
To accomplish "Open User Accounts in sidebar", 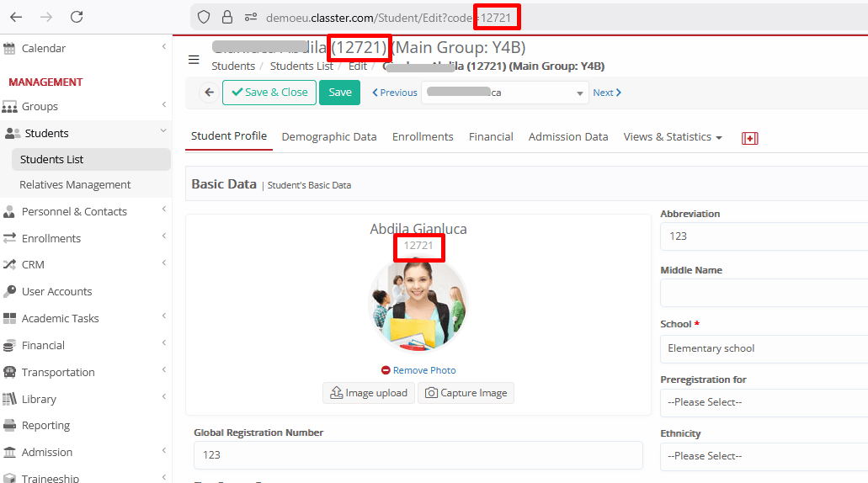I will (x=56, y=291).
